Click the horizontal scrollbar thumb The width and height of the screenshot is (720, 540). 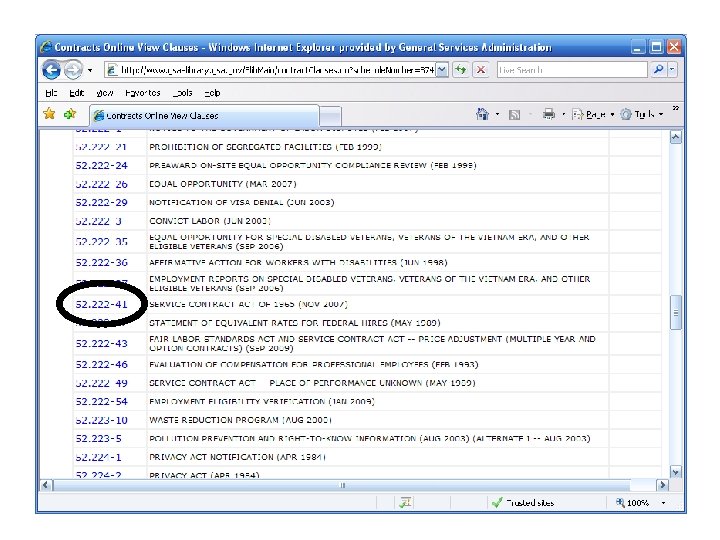pos(342,485)
